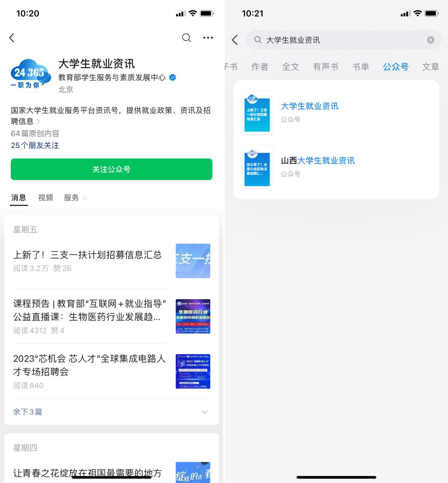Select the 作者 search filter tab
The height and width of the screenshot is (483, 448).
(260, 66)
